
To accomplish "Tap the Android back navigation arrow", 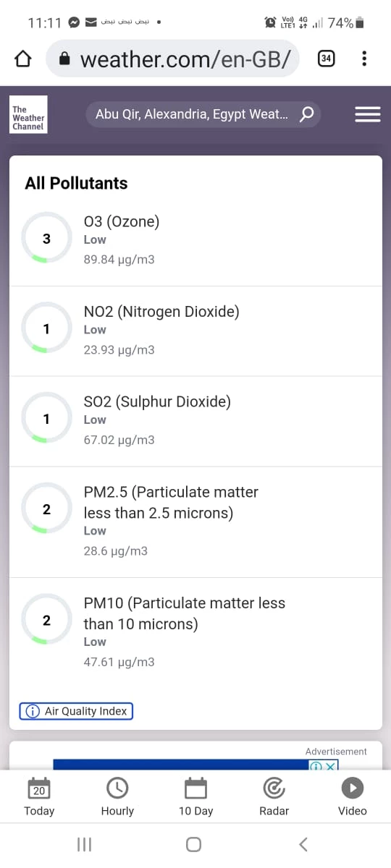I will pyautogui.click(x=303, y=843).
